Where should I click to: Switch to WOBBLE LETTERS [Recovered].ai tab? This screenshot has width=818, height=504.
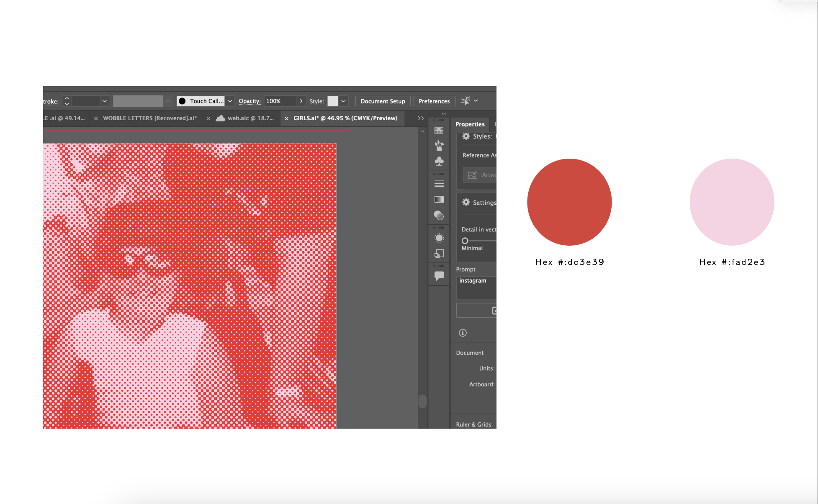click(150, 118)
